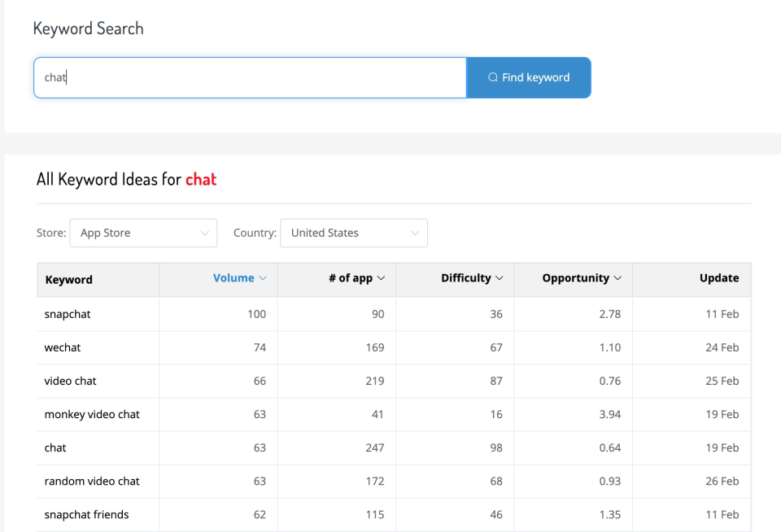
Task: Sort by # of app column
Action: [351, 278]
